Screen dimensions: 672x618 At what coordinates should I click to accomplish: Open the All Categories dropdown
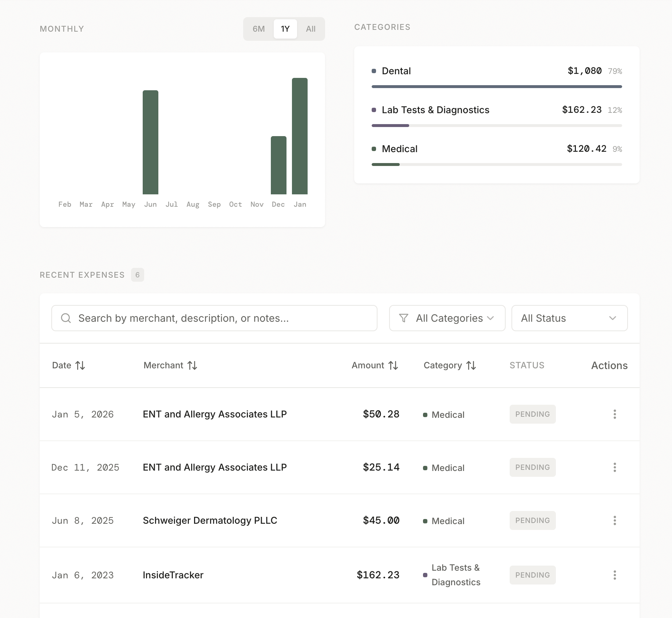[447, 318]
